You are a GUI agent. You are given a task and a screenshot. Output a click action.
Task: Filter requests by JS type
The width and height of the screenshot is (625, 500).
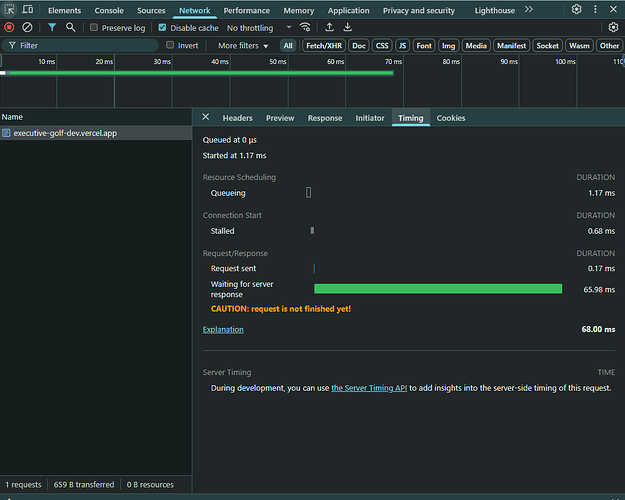(403, 45)
